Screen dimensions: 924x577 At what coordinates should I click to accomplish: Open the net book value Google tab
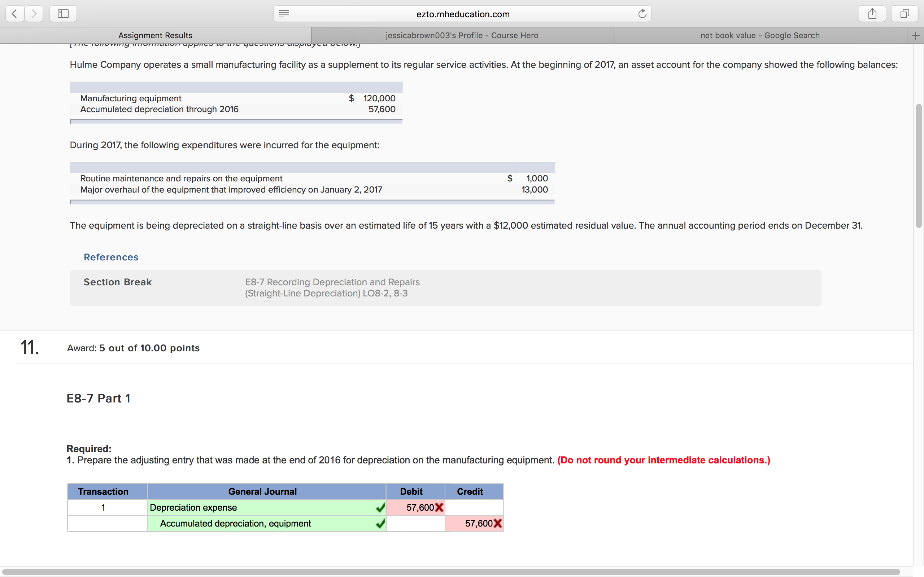(760, 35)
